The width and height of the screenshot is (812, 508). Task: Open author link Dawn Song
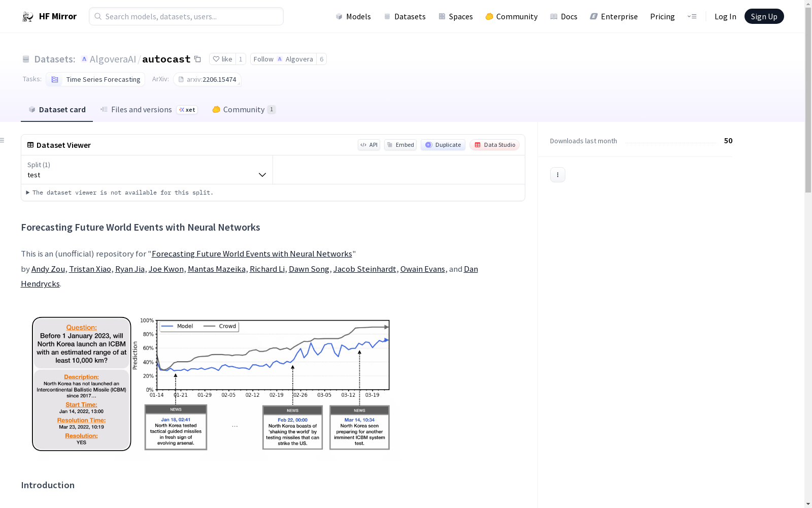[309, 269]
